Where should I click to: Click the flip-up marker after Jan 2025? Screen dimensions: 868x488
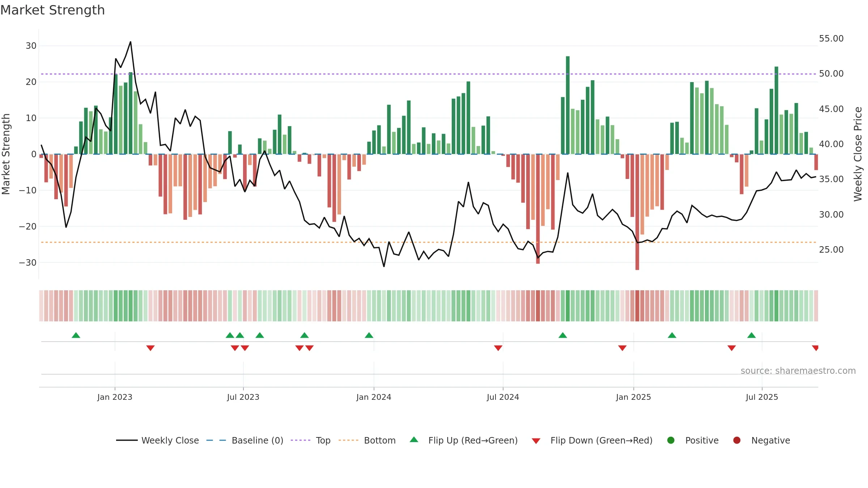(672, 335)
